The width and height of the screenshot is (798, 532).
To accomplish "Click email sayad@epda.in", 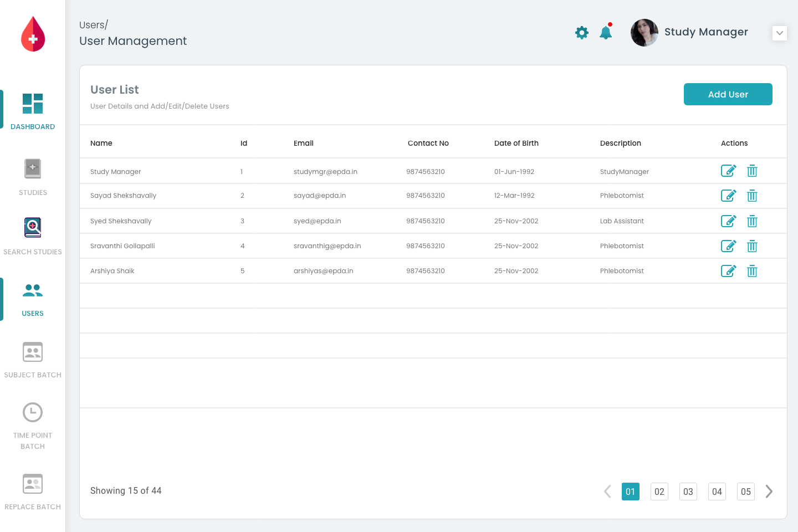I will (320, 196).
